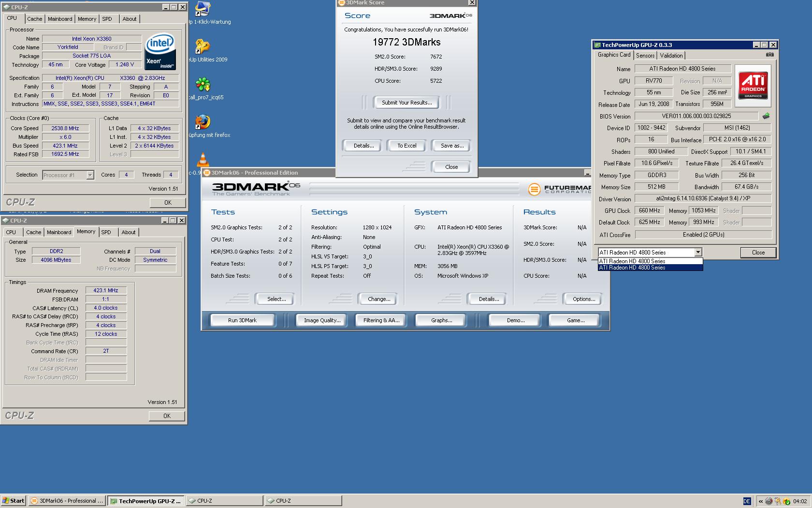The width and height of the screenshot is (812, 508).
Task: Click the ATI Radeon logo in GPU-Z
Action: click(x=753, y=86)
